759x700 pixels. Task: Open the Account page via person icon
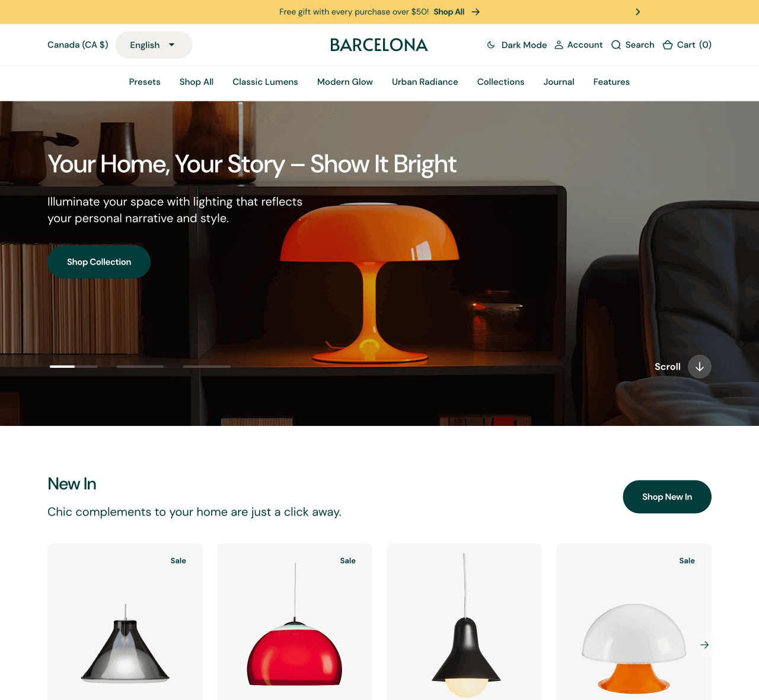tap(559, 45)
